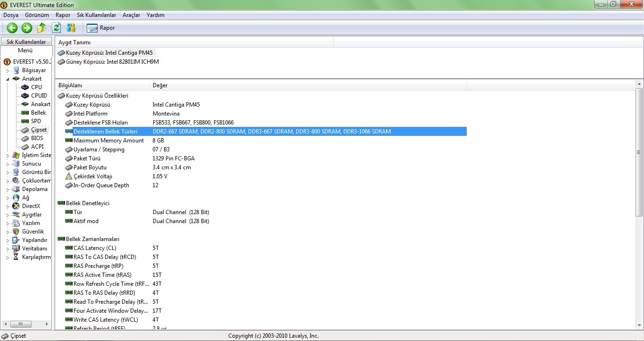Select the Anakart child tree item
This screenshot has width=644, height=341.
coord(41,104)
